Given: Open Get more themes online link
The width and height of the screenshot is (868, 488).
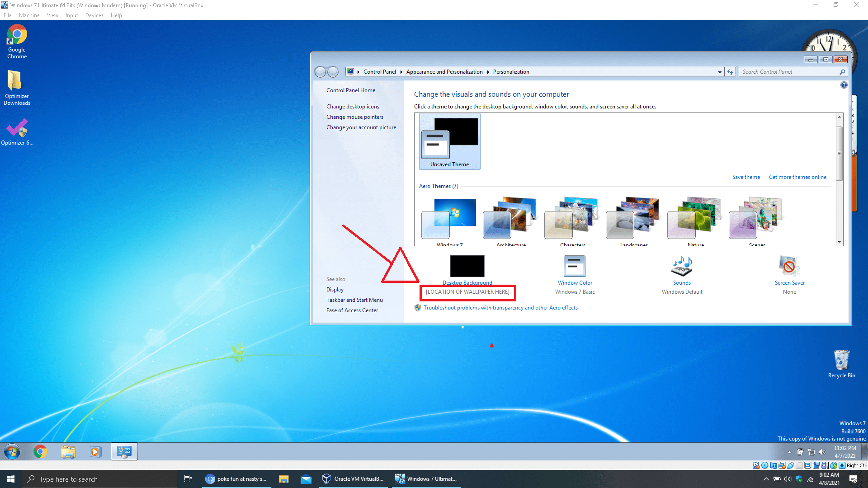Looking at the screenshot, I should (797, 177).
